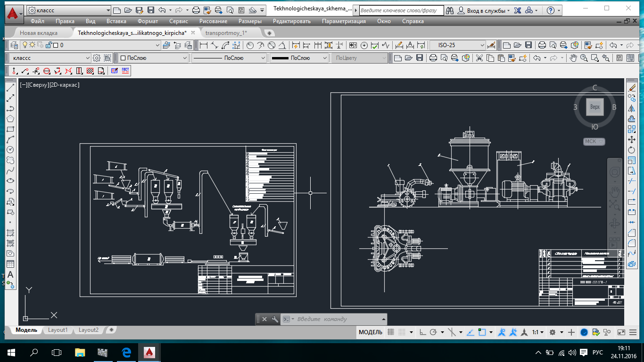Open the 1:1 annotation scale dropdown
This screenshot has width=644, height=362.
tap(538, 332)
